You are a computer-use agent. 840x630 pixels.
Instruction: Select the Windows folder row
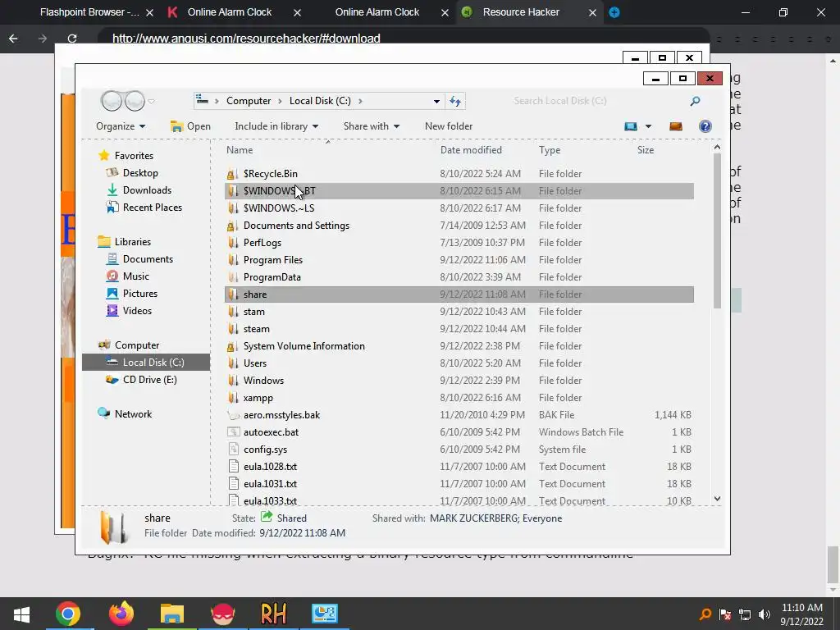coord(459,381)
